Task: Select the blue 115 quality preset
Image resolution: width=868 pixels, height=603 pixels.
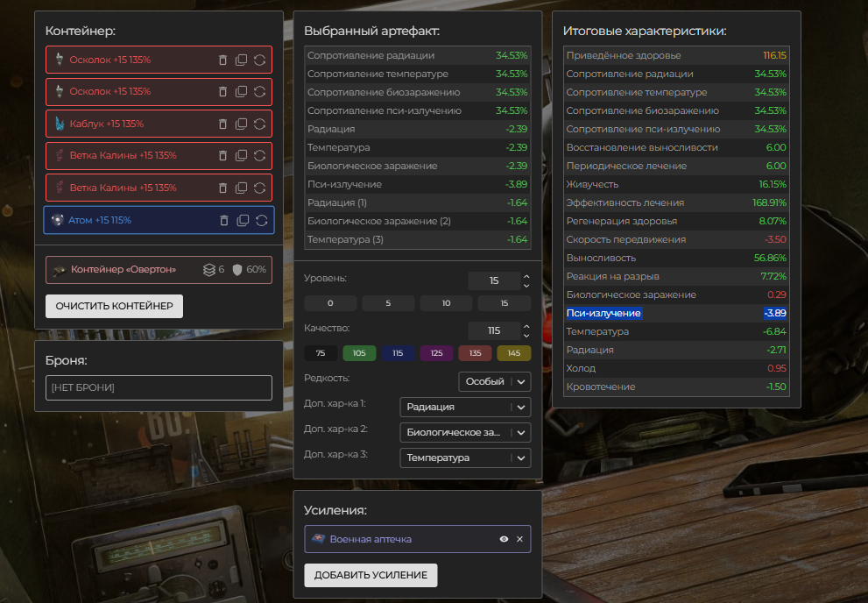Action: coord(398,352)
